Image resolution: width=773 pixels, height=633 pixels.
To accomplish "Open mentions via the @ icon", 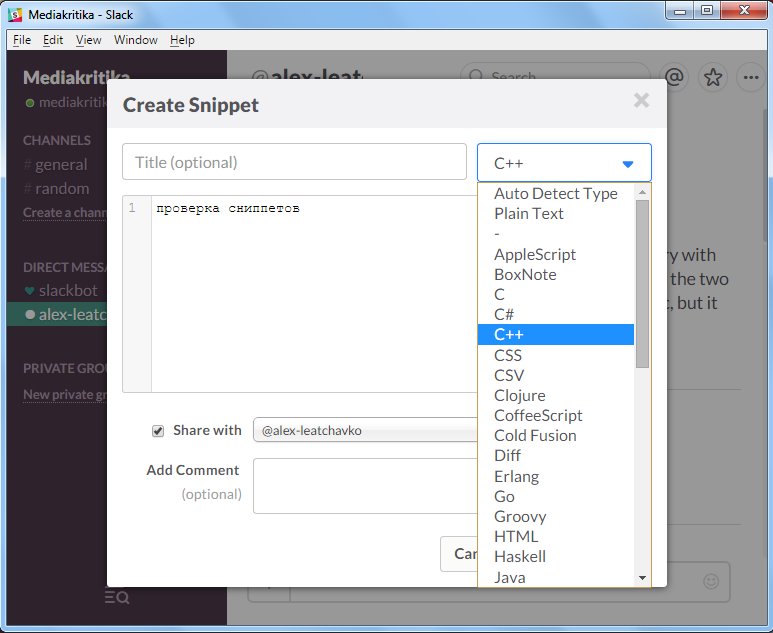I will click(674, 76).
